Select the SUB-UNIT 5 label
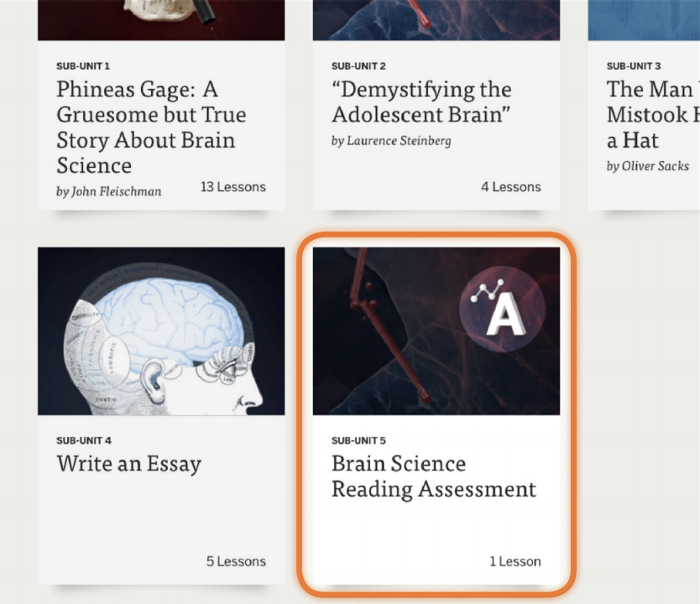 [358, 440]
